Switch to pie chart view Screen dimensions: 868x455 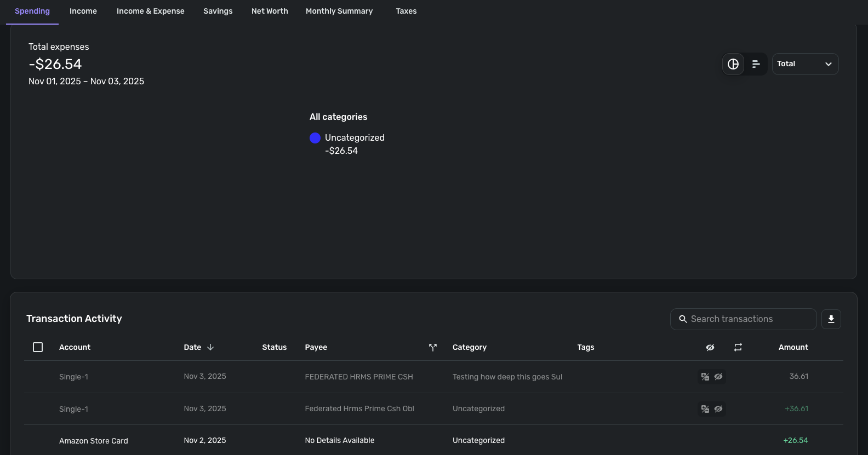click(733, 64)
